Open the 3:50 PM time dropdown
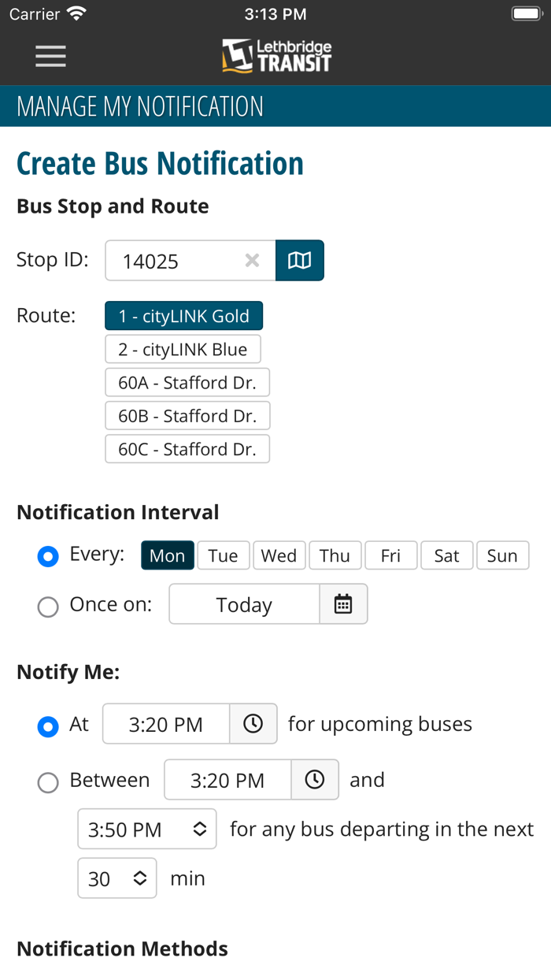 pos(146,829)
